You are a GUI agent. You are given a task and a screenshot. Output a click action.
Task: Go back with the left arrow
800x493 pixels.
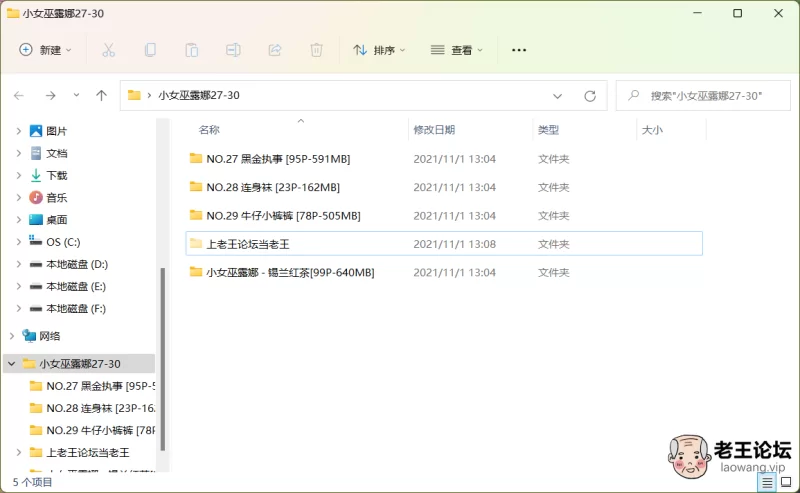click(19, 95)
